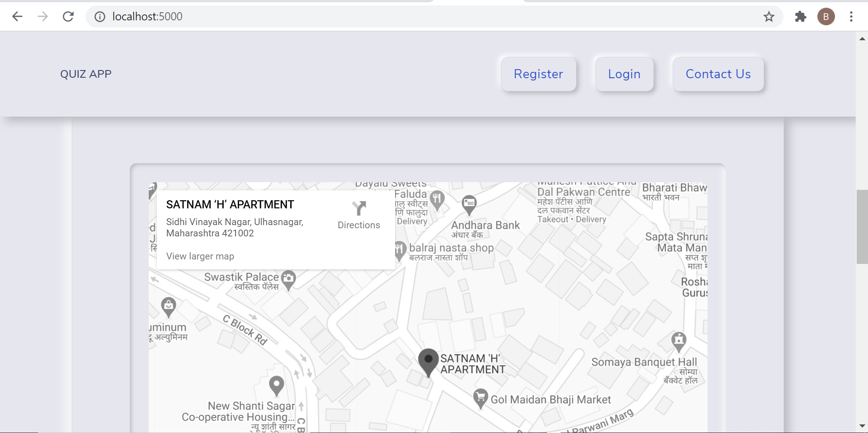Viewport: 868px width, 433px height.
Task: Click the Directions icon in the map card
Action: pyautogui.click(x=359, y=208)
